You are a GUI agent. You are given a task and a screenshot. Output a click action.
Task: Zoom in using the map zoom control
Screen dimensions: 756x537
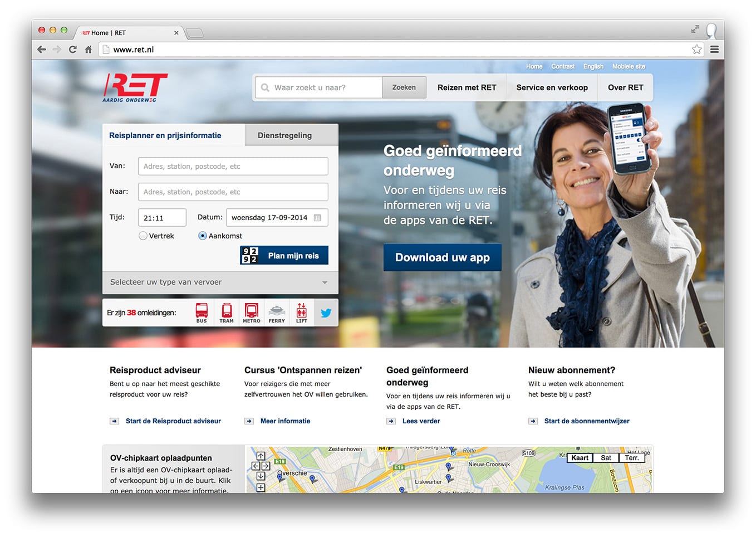261,488
